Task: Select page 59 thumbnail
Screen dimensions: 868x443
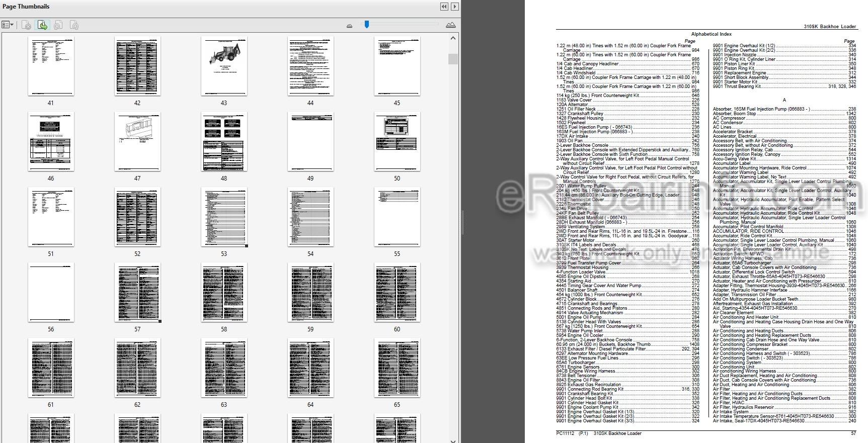Action: [310, 292]
